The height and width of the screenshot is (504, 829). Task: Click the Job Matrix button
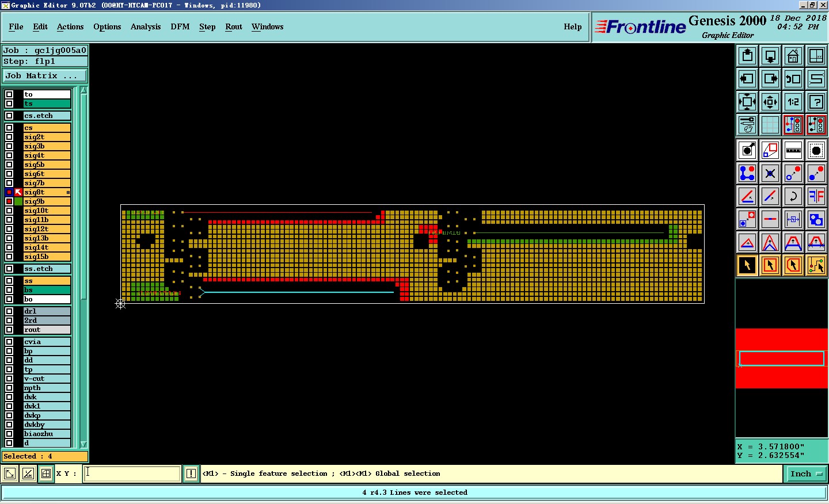click(x=44, y=75)
